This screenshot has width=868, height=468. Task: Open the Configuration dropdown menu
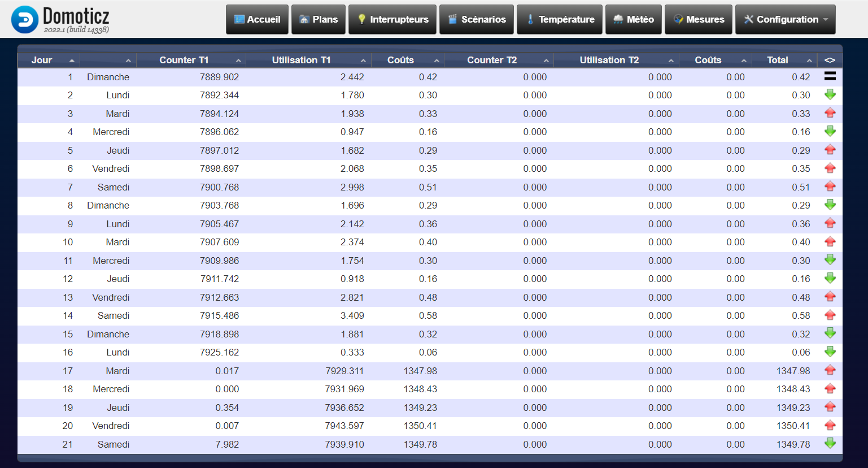pyautogui.click(x=786, y=19)
